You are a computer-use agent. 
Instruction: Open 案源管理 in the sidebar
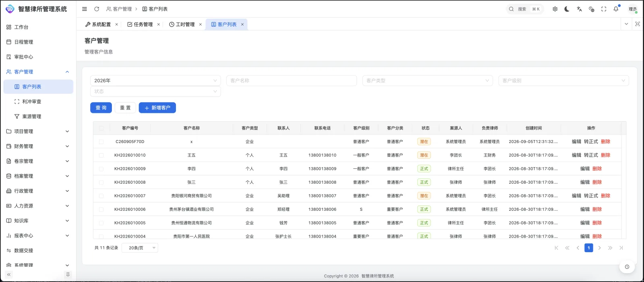(38, 116)
